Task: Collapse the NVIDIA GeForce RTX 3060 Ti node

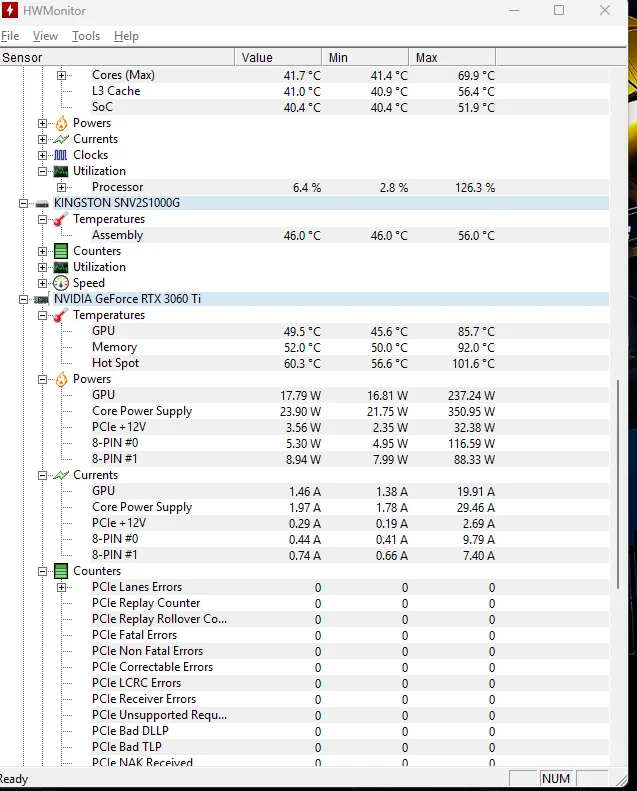Action: [23, 299]
